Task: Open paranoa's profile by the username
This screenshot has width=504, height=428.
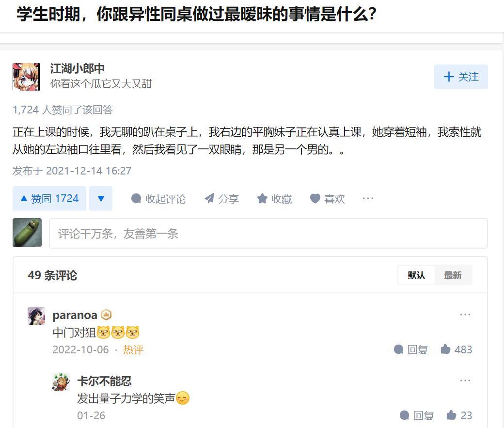Action: (x=75, y=315)
